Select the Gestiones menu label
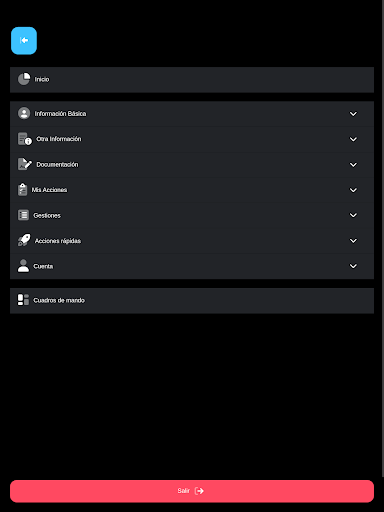The image size is (384, 512). (47, 215)
